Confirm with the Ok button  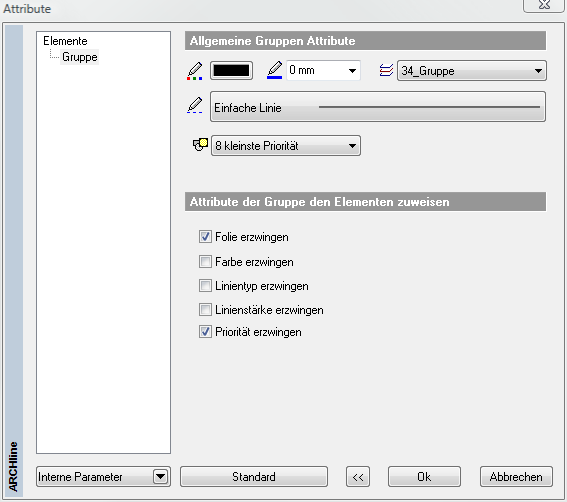click(424, 477)
